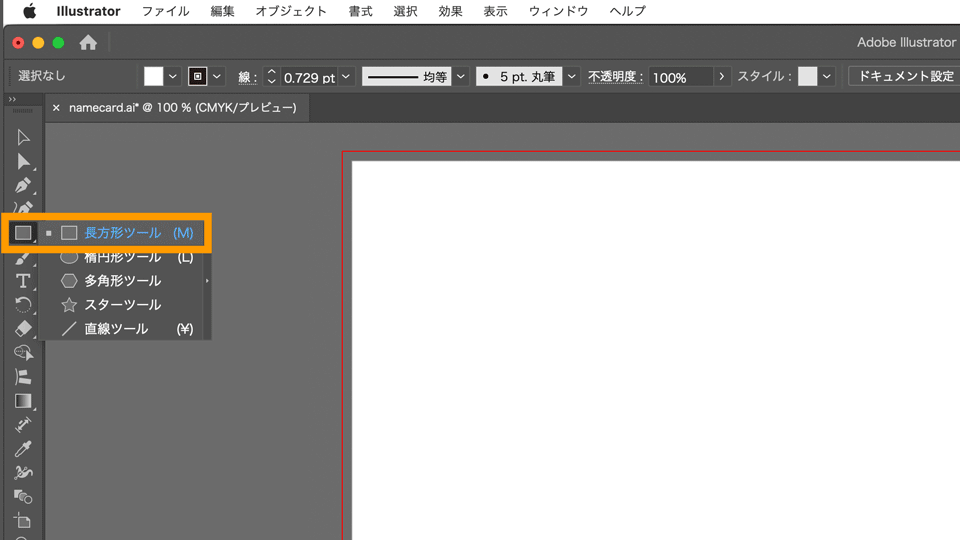The height and width of the screenshot is (540, 960).
Task: Open the ファイル menu
Action: 165,11
